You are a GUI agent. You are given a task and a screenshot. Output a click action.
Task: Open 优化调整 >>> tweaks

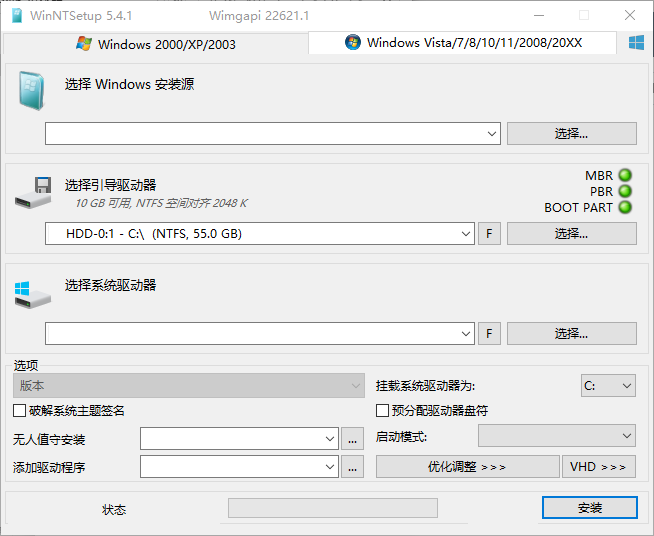(x=468, y=467)
